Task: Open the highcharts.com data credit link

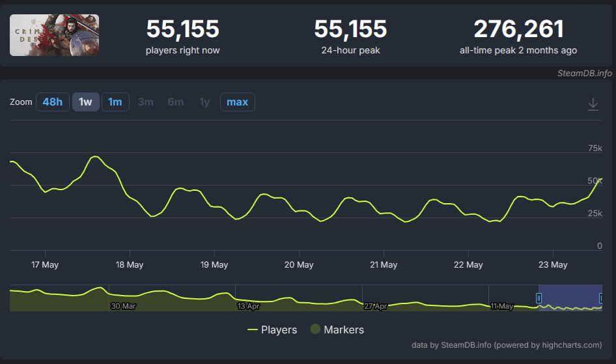Action: 507,345
